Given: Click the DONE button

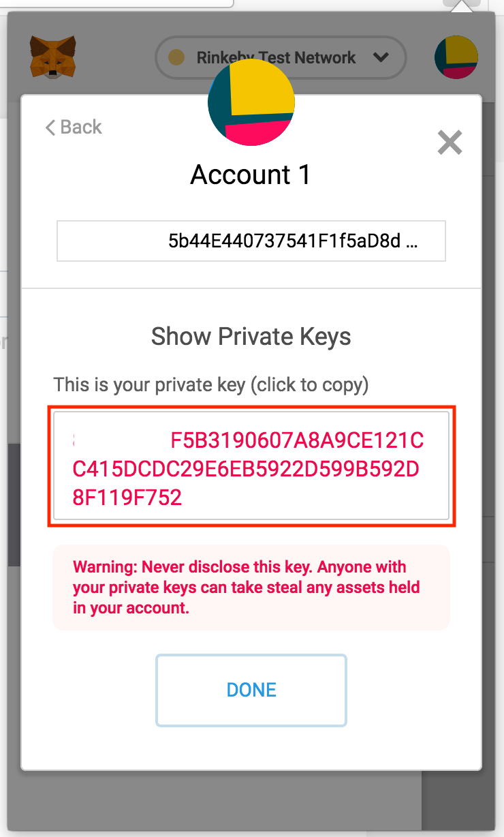Looking at the screenshot, I should pos(251,690).
